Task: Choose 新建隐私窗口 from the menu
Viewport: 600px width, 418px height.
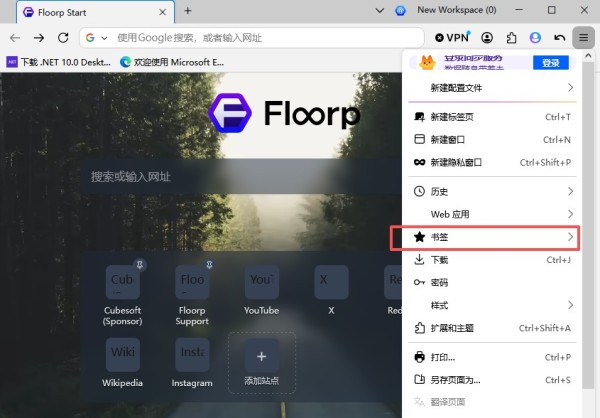Action: (492, 162)
